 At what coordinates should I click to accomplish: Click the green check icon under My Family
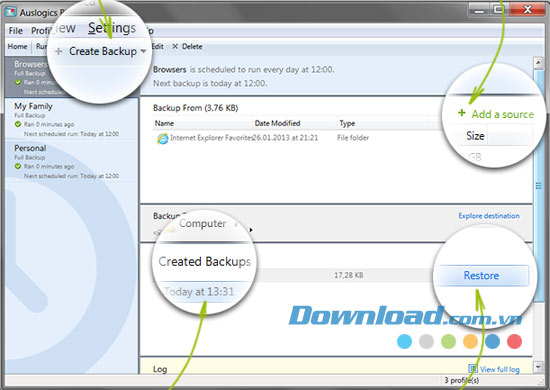coord(18,124)
